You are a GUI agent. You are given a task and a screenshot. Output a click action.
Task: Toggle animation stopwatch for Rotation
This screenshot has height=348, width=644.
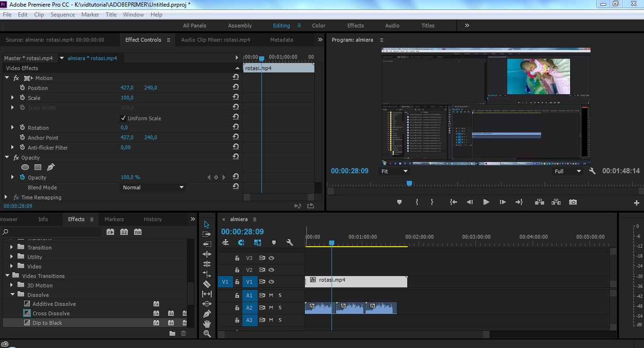click(22, 127)
